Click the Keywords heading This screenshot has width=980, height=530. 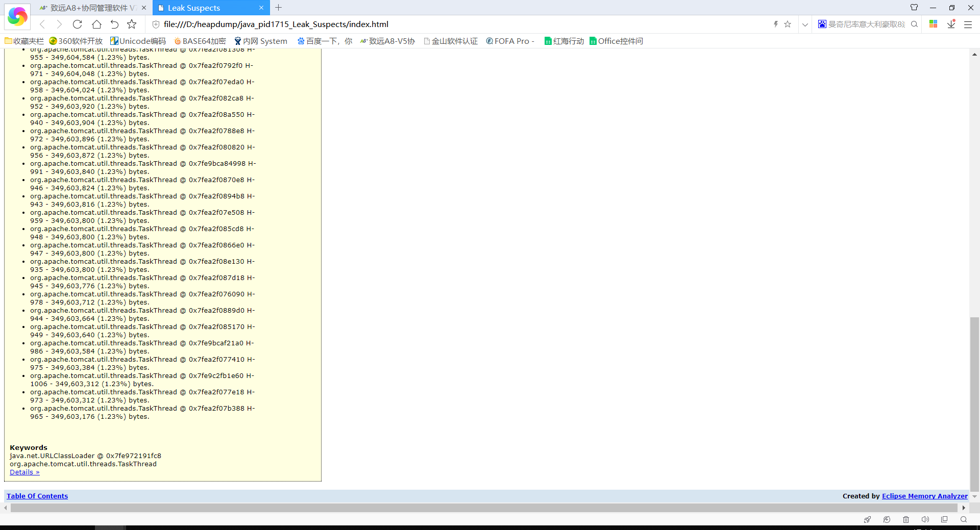[x=29, y=447]
